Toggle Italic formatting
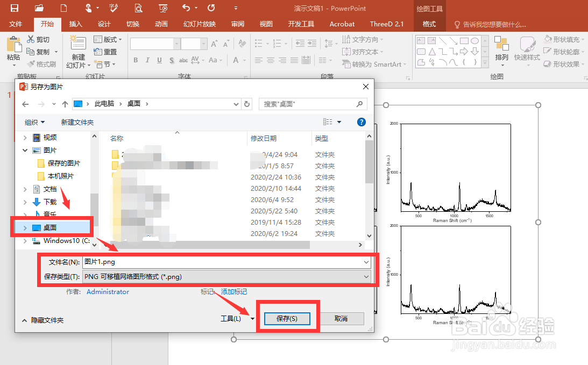 coord(148,60)
